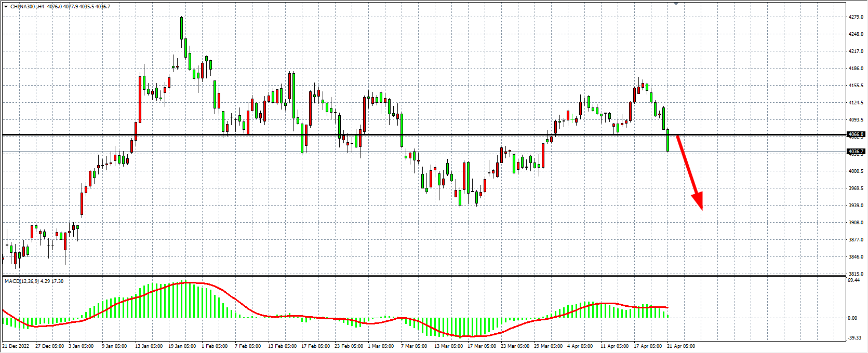Click the 4066.0 price label on axis
868x353 pixels.
pyautogui.click(x=856, y=134)
